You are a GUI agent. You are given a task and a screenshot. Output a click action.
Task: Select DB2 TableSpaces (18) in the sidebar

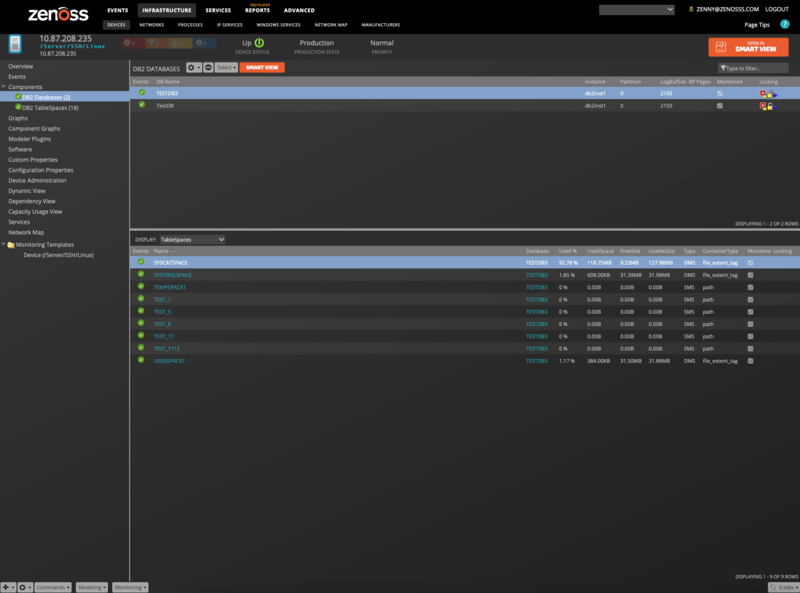click(x=51, y=108)
